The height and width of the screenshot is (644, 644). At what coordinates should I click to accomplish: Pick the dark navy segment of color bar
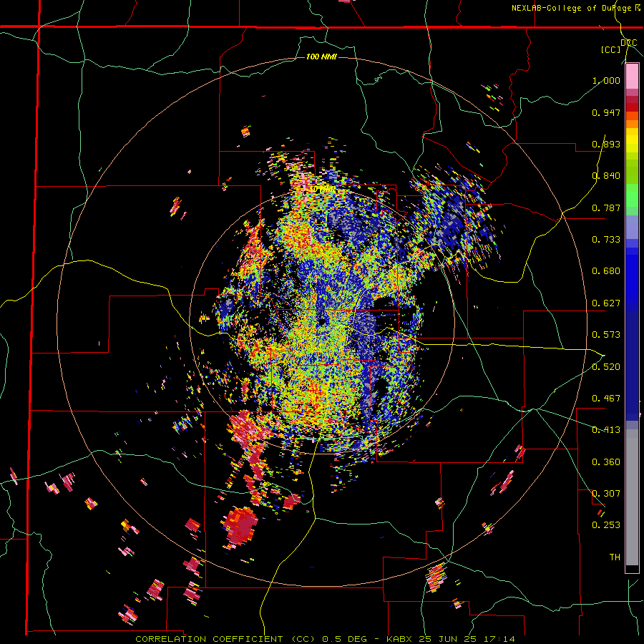click(x=632, y=361)
